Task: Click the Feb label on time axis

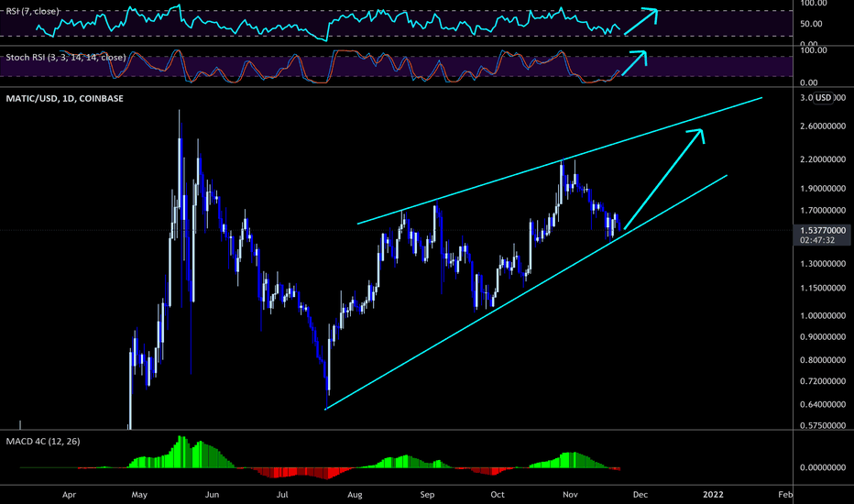Action: 785,495
